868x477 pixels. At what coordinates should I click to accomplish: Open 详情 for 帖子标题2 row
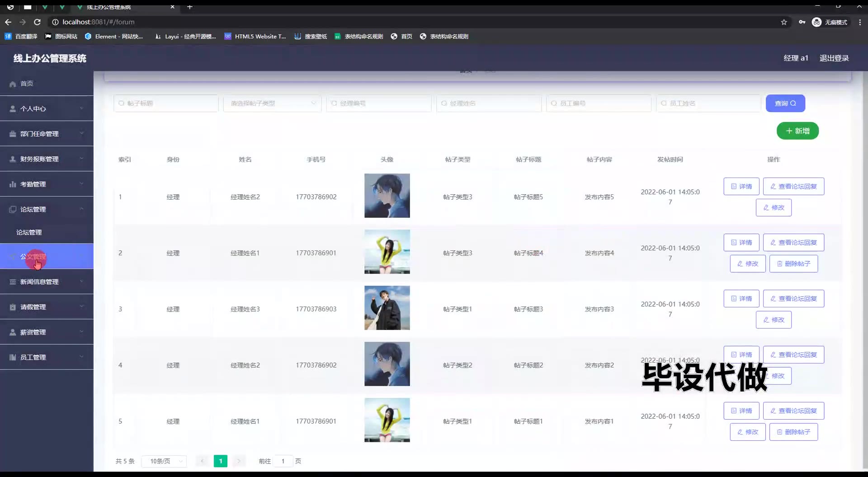click(x=741, y=355)
